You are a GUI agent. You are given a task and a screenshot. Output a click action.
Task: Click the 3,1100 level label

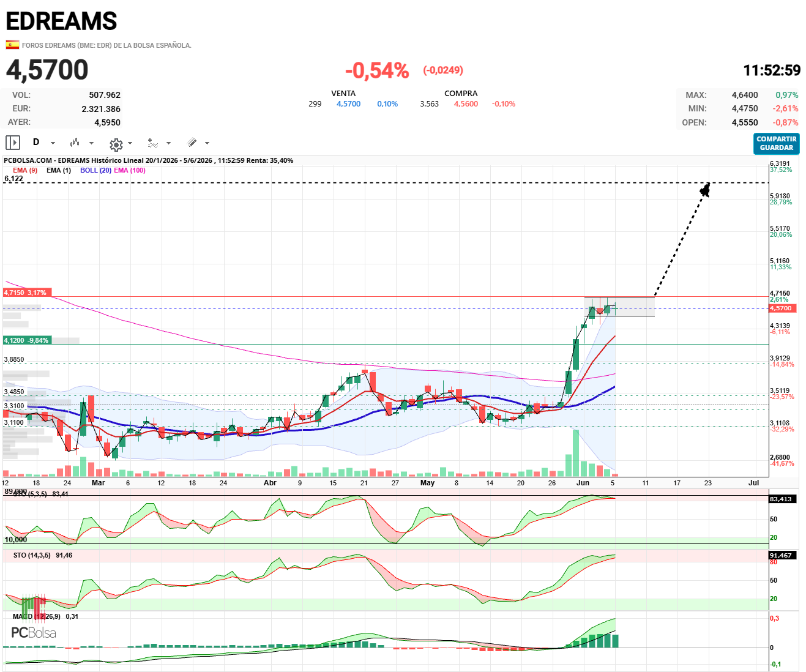pos(14,422)
